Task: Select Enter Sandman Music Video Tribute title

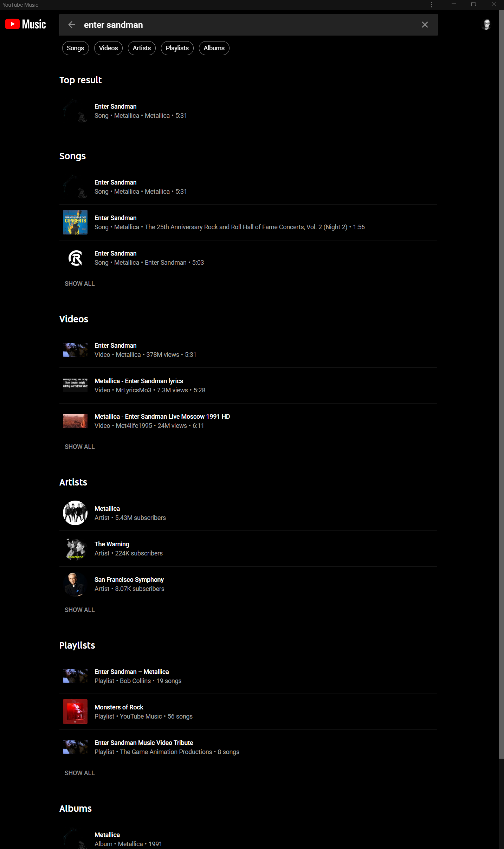Action: [144, 743]
